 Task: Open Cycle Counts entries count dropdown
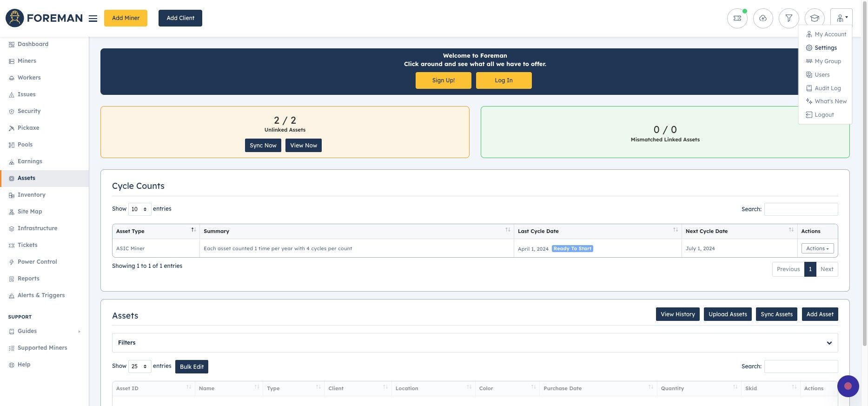click(139, 209)
